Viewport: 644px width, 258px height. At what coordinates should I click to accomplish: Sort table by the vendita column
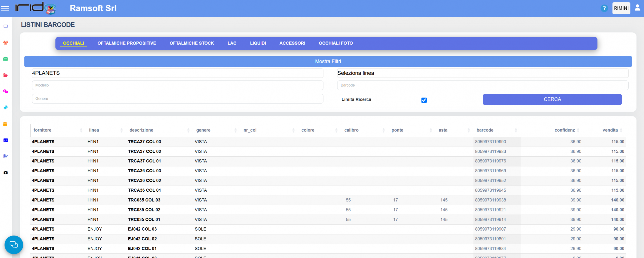[x=610, y=130]
